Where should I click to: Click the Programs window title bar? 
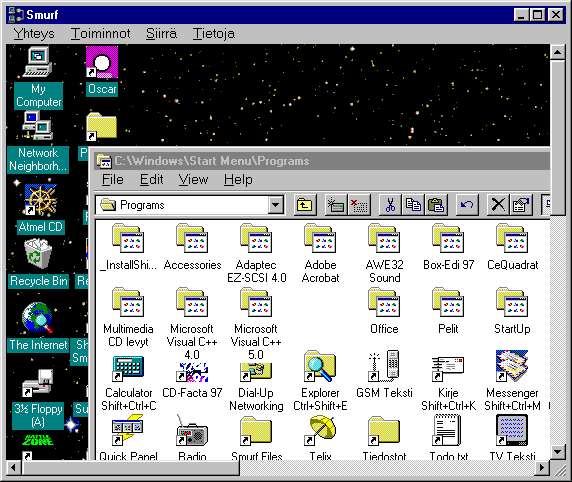[x=322, y=161]
